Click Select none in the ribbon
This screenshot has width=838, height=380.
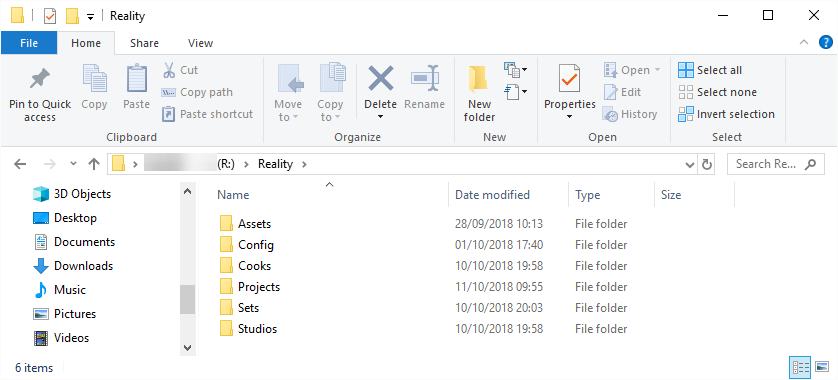point(718,92)
